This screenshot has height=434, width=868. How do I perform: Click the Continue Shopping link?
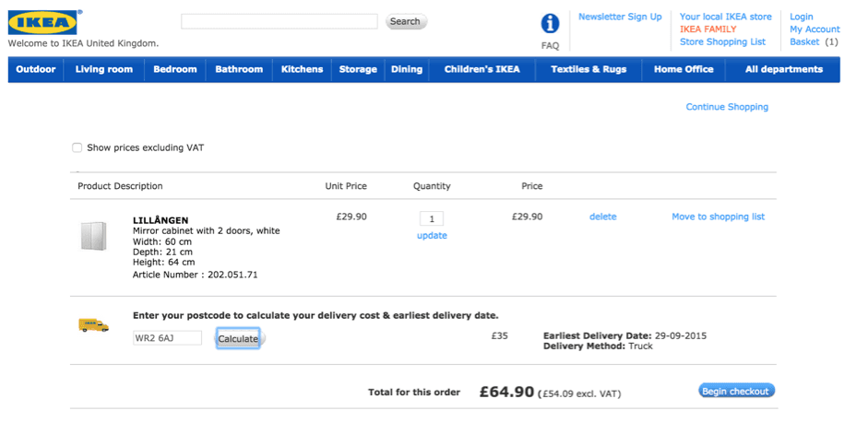click(727, 107)
